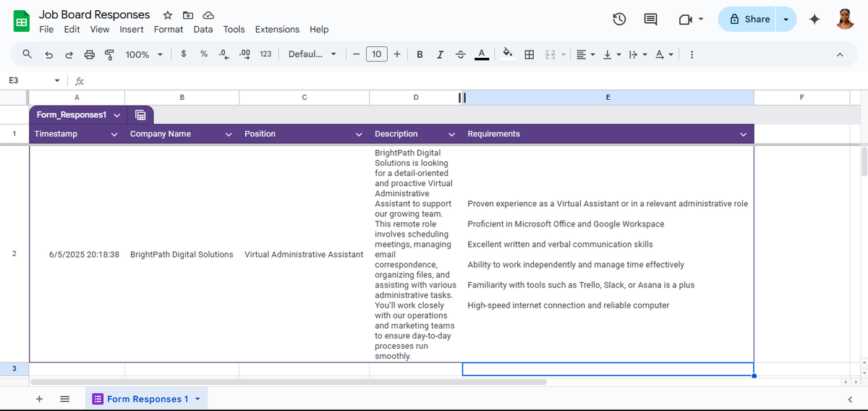Select the BrightPath Digital Solutions cell
The width and height of the screenshot is (868, 411).
[182, 254]
